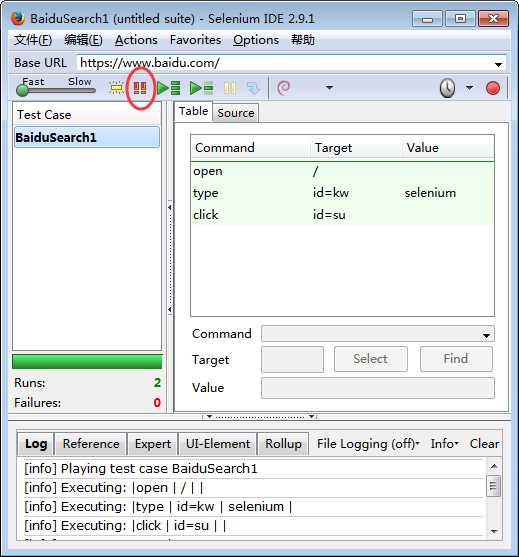Close the Selenium IDE window
This screenshot has height=557, width=519.
493,18
